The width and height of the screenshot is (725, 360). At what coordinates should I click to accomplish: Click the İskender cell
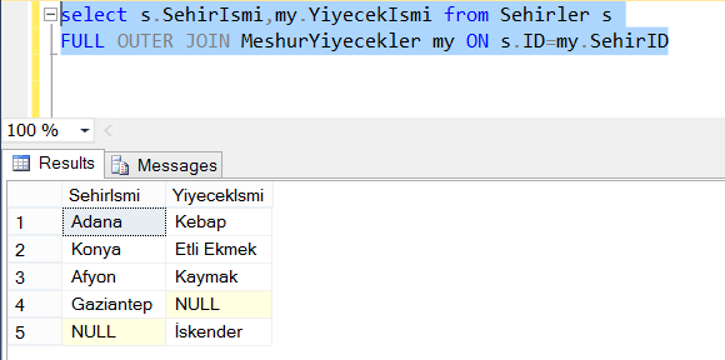[x=219, y=332]
